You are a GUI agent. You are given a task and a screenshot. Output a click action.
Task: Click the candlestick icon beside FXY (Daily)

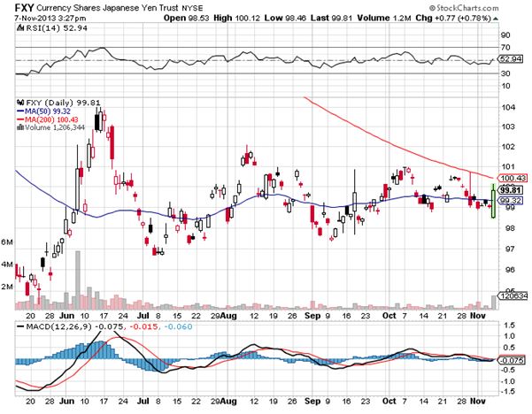[20, 103]
